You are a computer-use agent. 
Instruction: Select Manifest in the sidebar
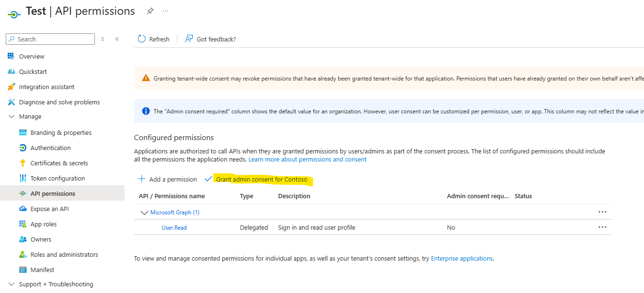click(42, 270)
